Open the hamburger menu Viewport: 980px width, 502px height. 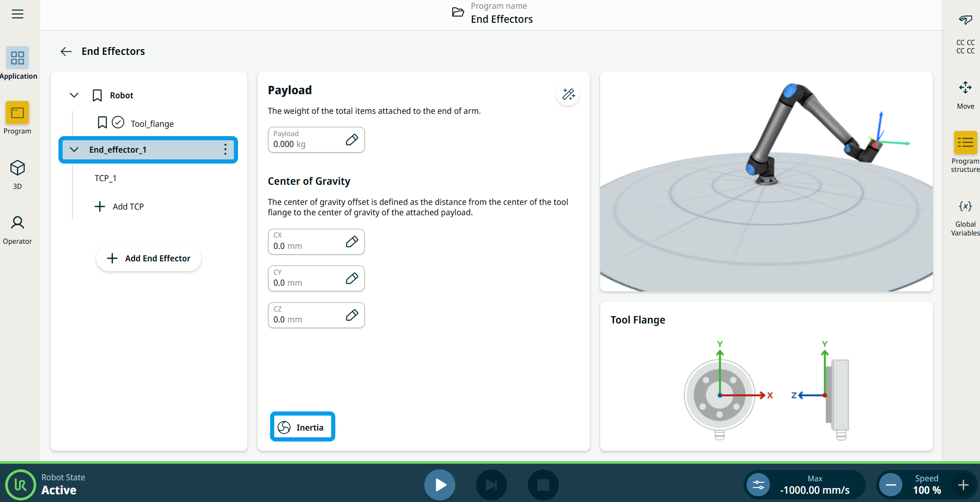coord(18,14)
